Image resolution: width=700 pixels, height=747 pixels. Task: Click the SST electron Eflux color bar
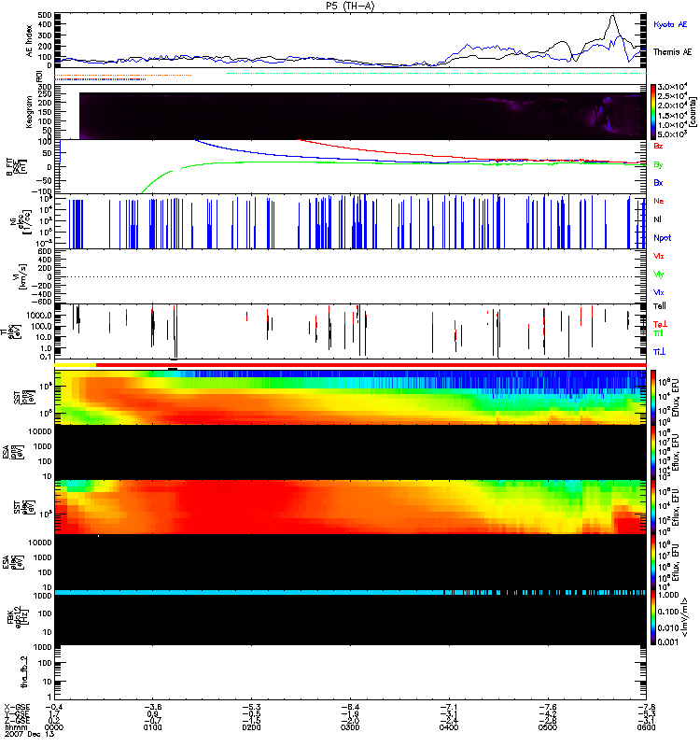[653, 507]
